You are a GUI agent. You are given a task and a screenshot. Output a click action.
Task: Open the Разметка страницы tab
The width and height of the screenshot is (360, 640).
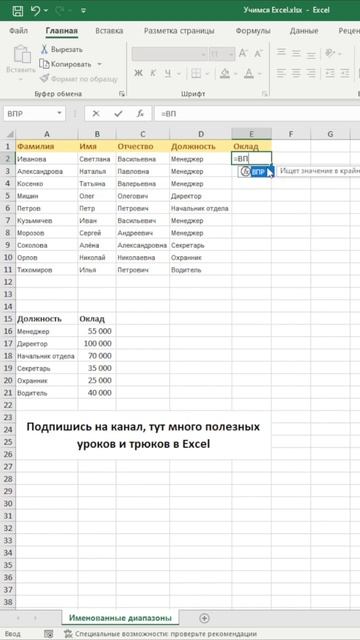point(179,31)
